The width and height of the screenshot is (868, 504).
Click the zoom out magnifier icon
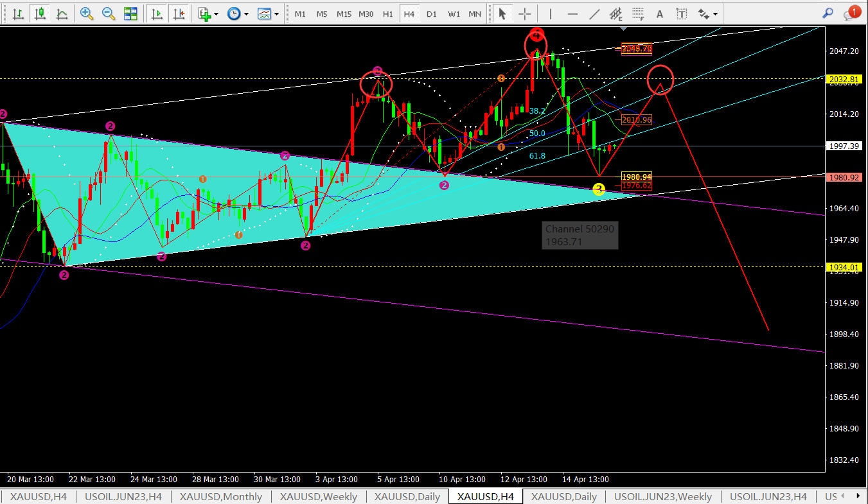point(108,13)
